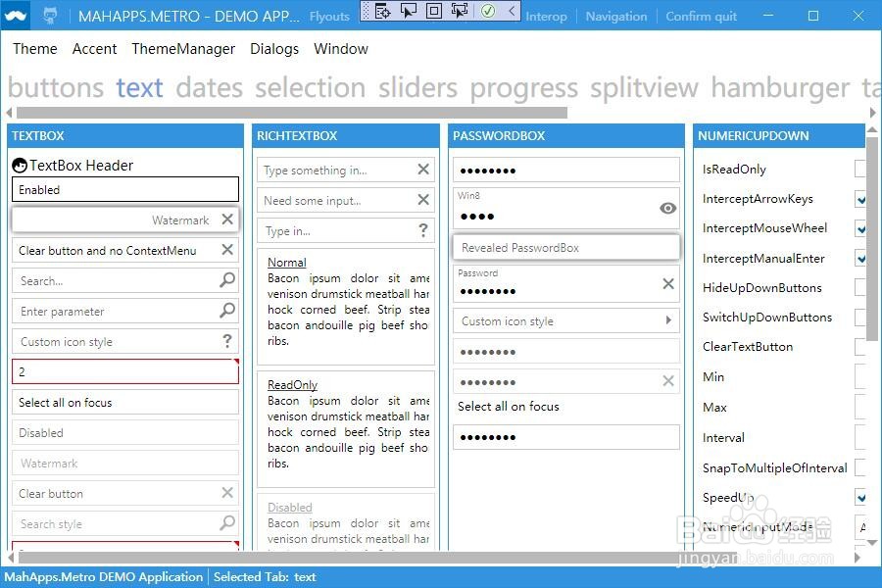This screenshot has width=882, height=588.
Task: Focus the Revealed PasswordBox field
Action: click(x=566, y=247)
